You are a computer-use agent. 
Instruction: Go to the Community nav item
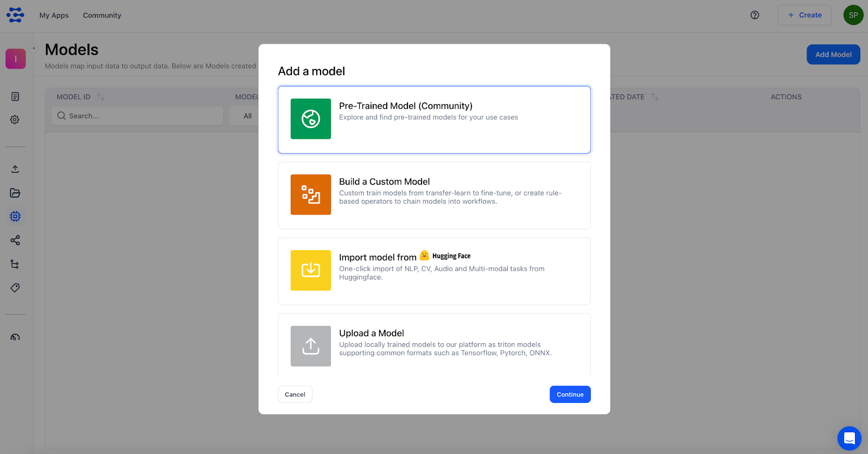[102, 15]
